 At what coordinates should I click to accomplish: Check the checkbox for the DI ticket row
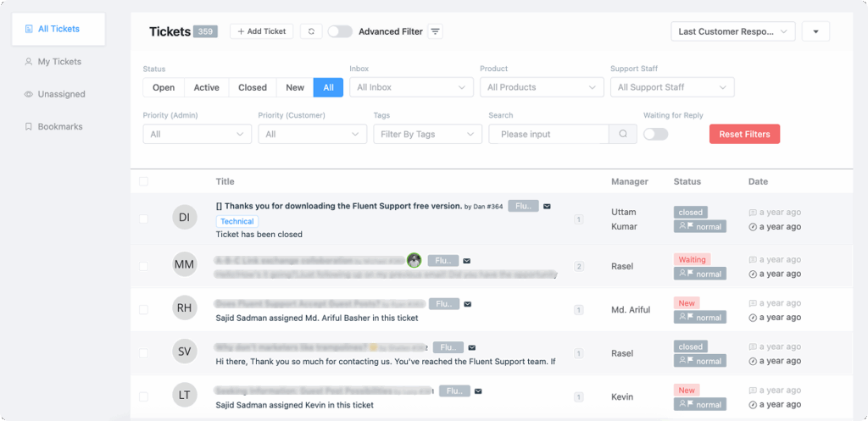(x=143, y=219)
